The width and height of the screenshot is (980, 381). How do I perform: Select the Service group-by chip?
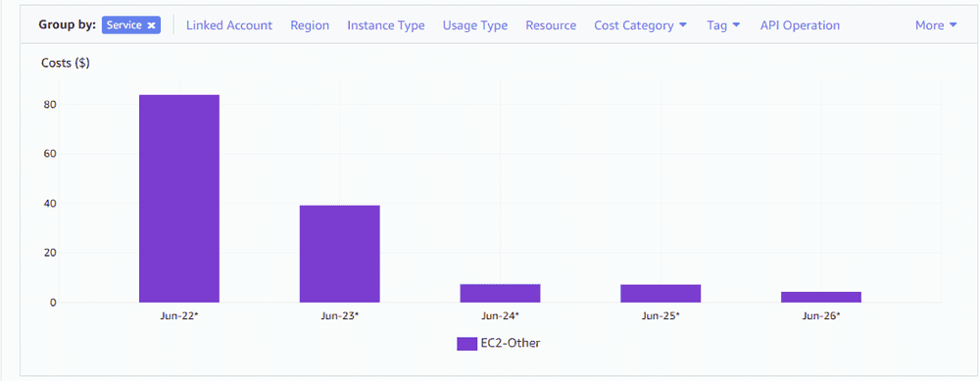pyautogui.click(x=131, y=25)
